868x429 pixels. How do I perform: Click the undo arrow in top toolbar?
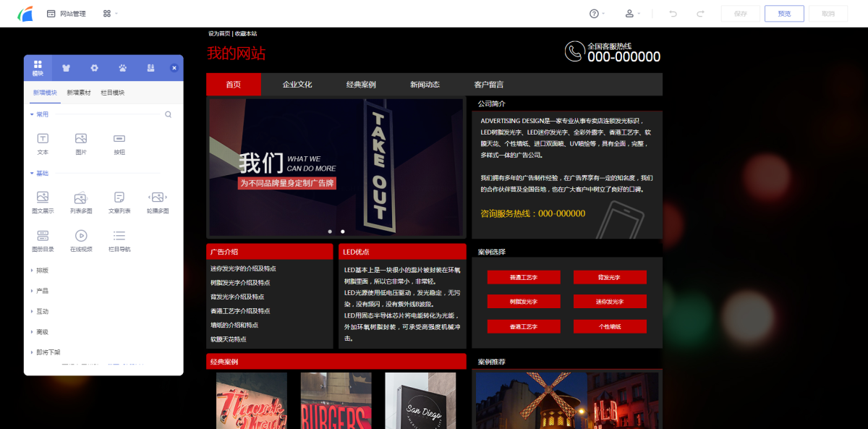673,14
